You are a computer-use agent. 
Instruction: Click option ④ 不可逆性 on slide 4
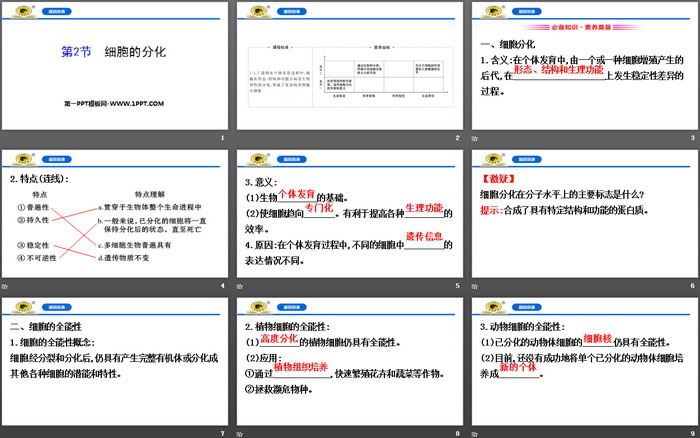(37, 258)
